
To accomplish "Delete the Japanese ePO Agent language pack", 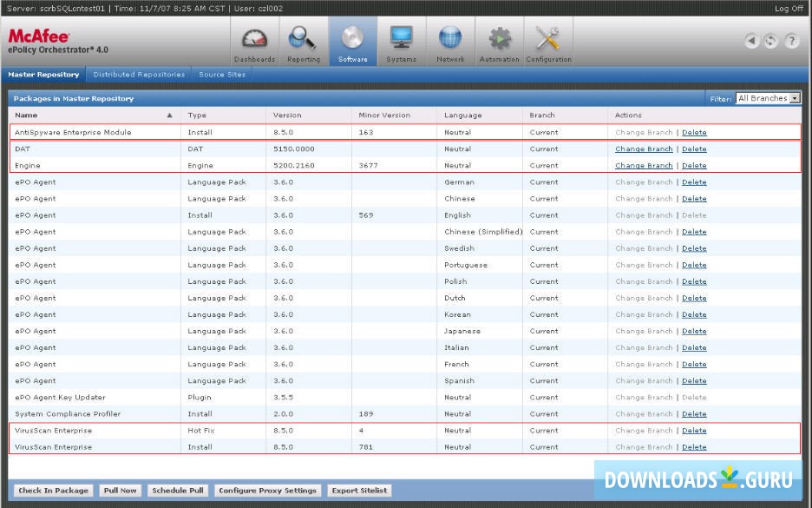I will [x=694, y=331].
